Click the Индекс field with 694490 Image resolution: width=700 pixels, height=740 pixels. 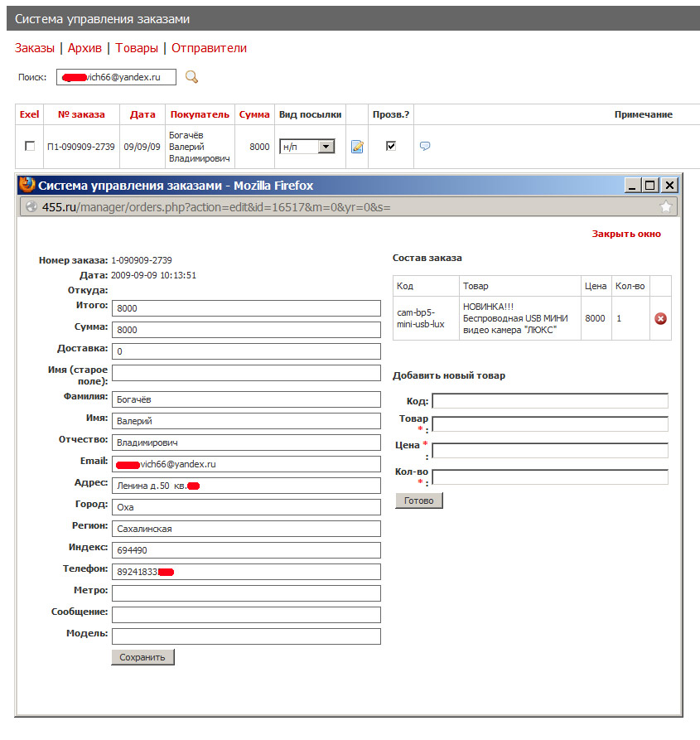point(246,550)
